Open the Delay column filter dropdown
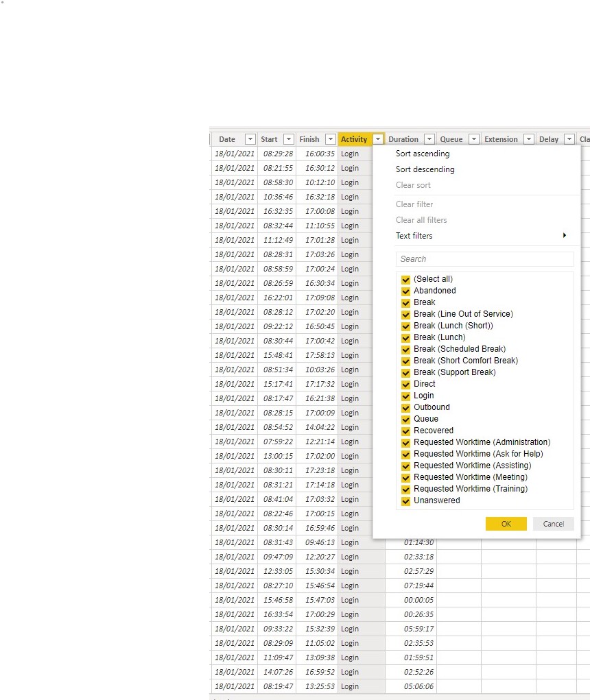Viewport: 590px width, 700px height. pyautogui.click(x=569, y=139)
